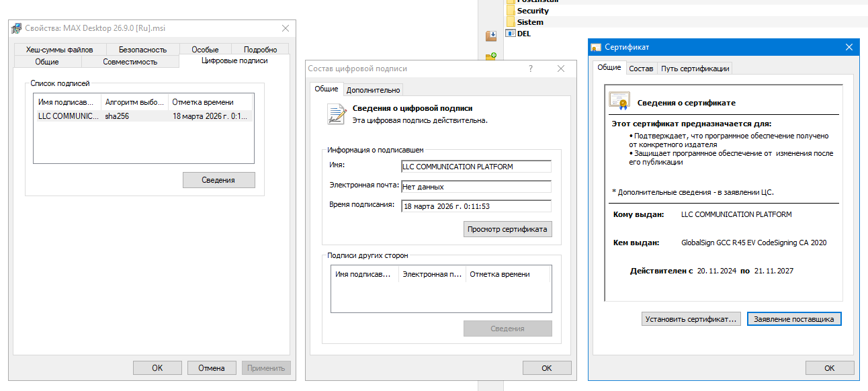Click the Отметка времени header in Подписи других сторон
Viewport: 868px width, 391px height.
coord(508,274)
